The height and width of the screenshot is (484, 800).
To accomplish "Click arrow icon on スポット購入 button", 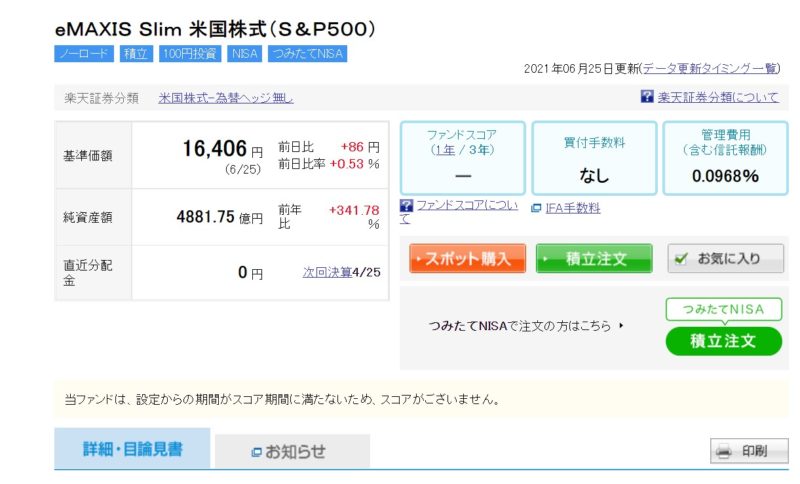I will (418, 259).
